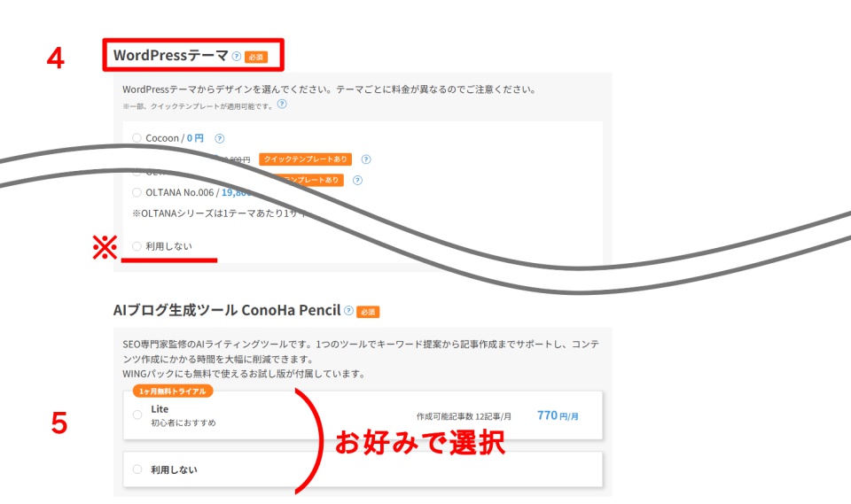Click 必須 badge next to WordPressテーマ
Image resolution: width=851 pixels, height=504 pixels.
tap(255, 57)
